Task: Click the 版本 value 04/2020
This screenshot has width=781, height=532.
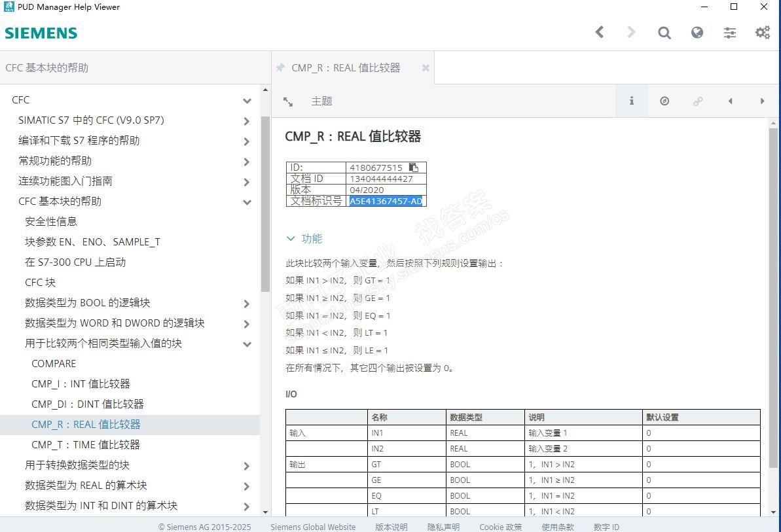Action: click(x=367, y=190)
